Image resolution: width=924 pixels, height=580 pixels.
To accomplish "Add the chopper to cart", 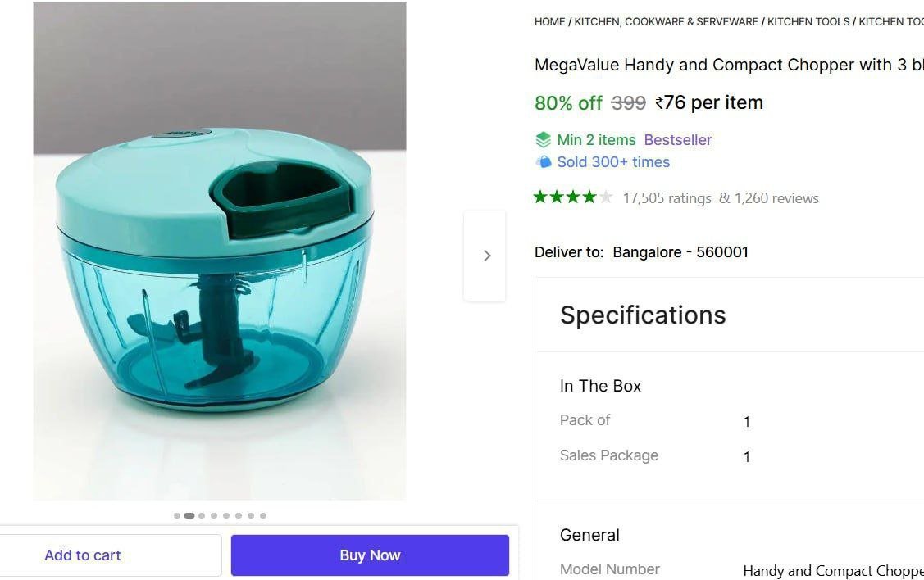I will (x=83, y=555).
